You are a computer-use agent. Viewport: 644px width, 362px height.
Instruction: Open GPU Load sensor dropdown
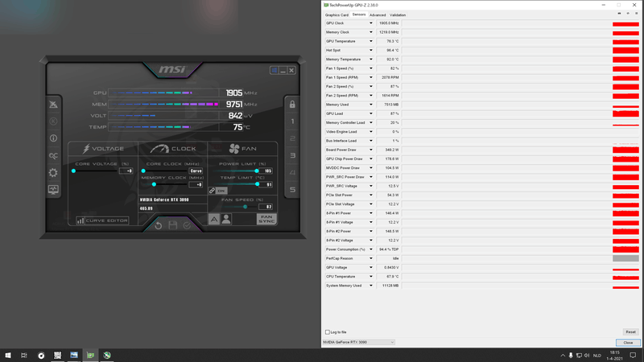371,113
